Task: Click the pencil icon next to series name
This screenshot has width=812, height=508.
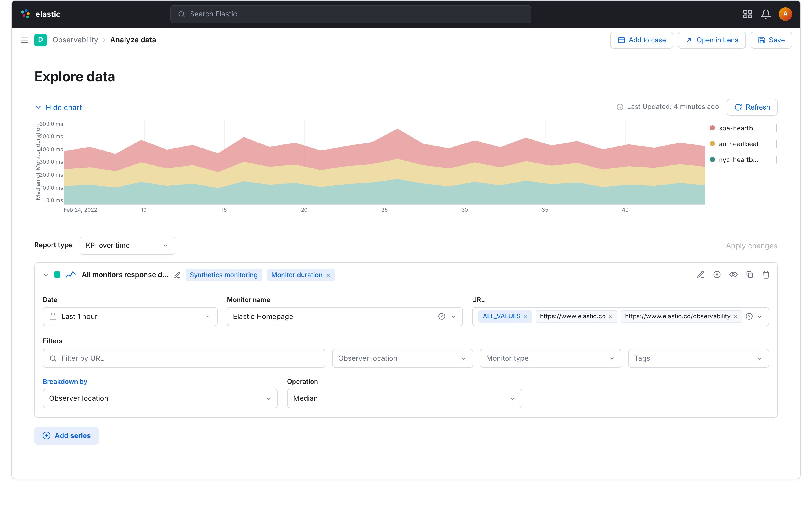Action: [177, 275]
